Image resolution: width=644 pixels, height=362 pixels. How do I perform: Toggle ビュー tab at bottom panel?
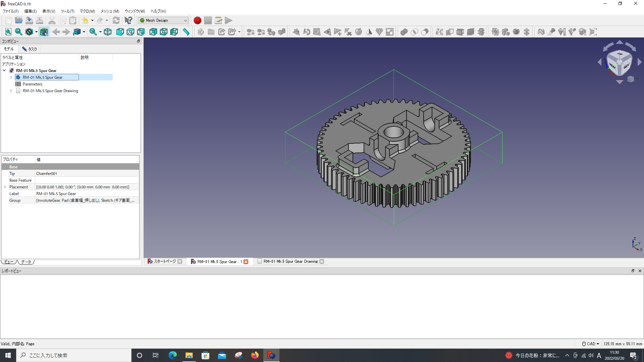(x=8, y=262)
